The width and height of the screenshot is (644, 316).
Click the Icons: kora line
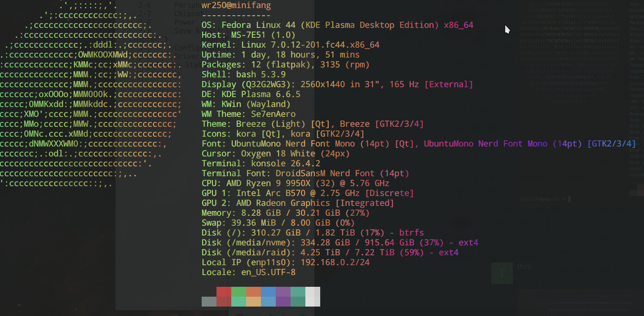point(283,134)
